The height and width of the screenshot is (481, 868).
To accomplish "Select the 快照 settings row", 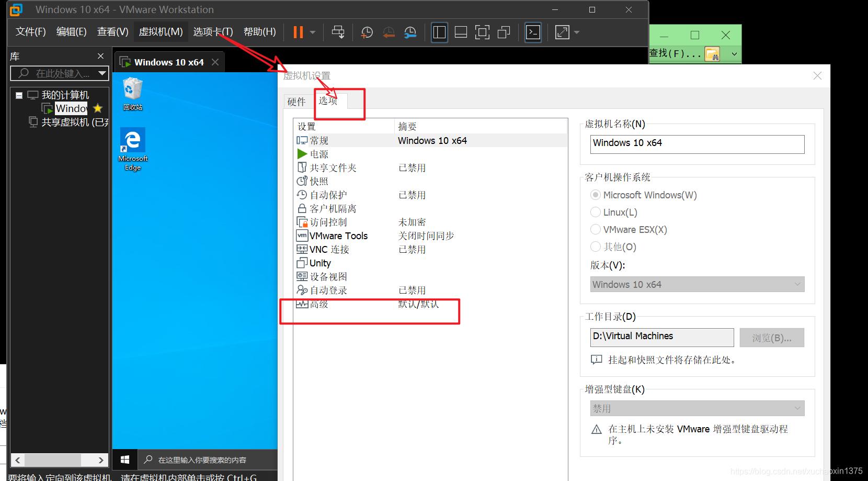I will coord(430,181).
